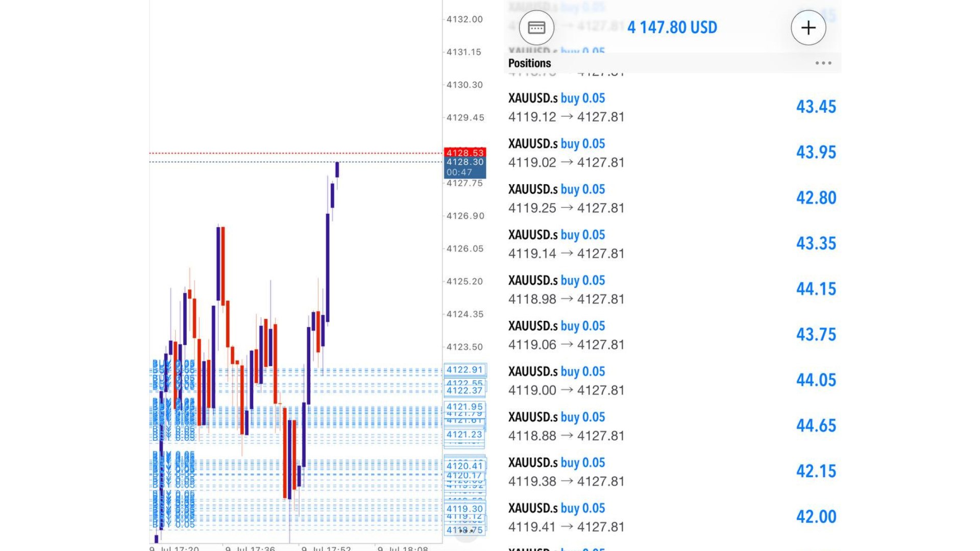Select the Positions section header

pos(530,63)
